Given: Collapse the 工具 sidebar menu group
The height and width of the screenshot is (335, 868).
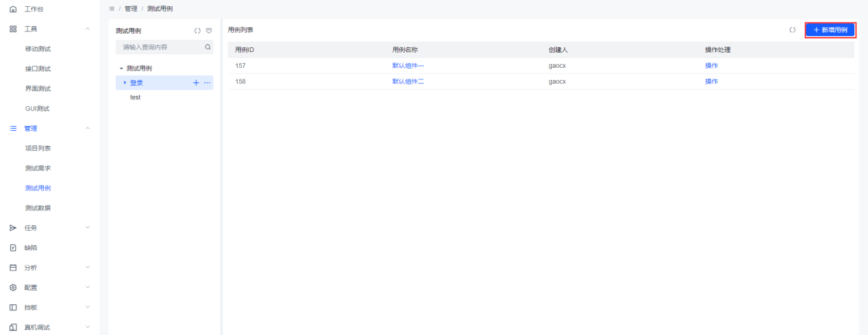Looking at the screenshot, I should point(87,29).
